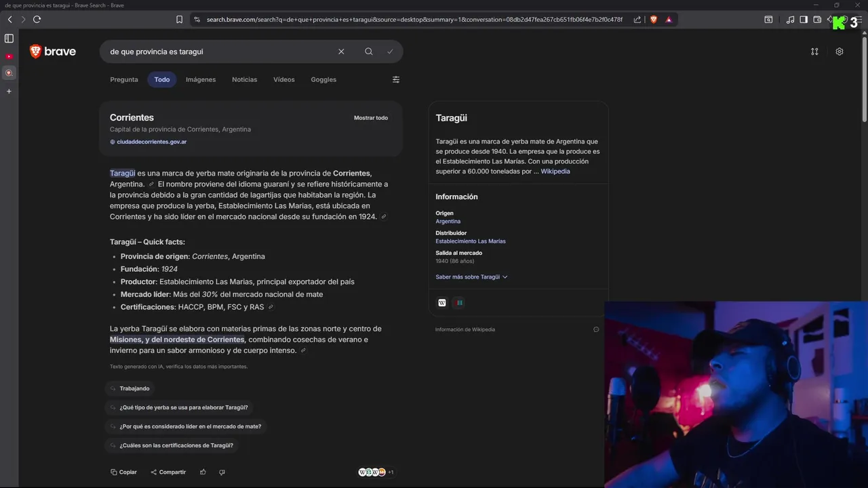Ask why it leads the mate market
This screenshot has height=488, width=868.
pos(185,426)
